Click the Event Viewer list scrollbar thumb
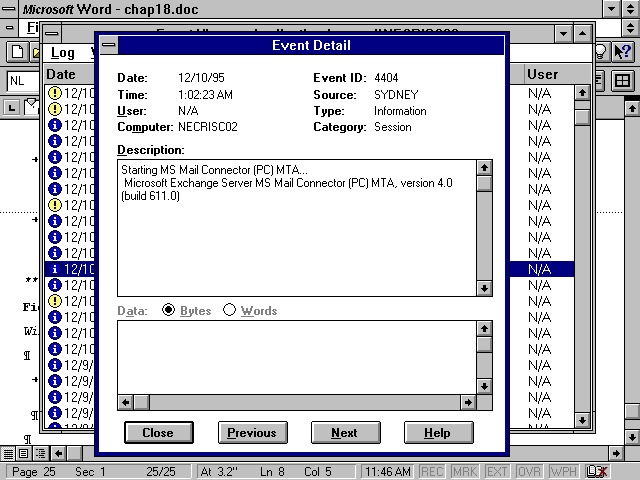Image resolution: width=640 pixels, height=480 pixels. coord(582,116)
